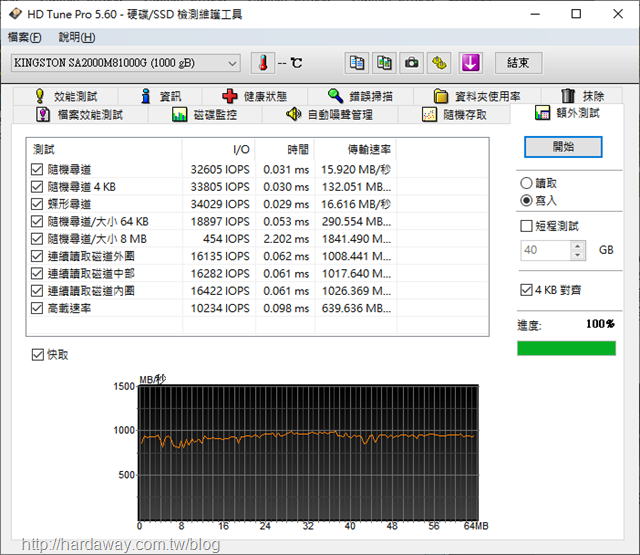Click the 32605 IOPS value
This screenshot has height=555, width=640.
pyautogui.click(x=220, y=169)
